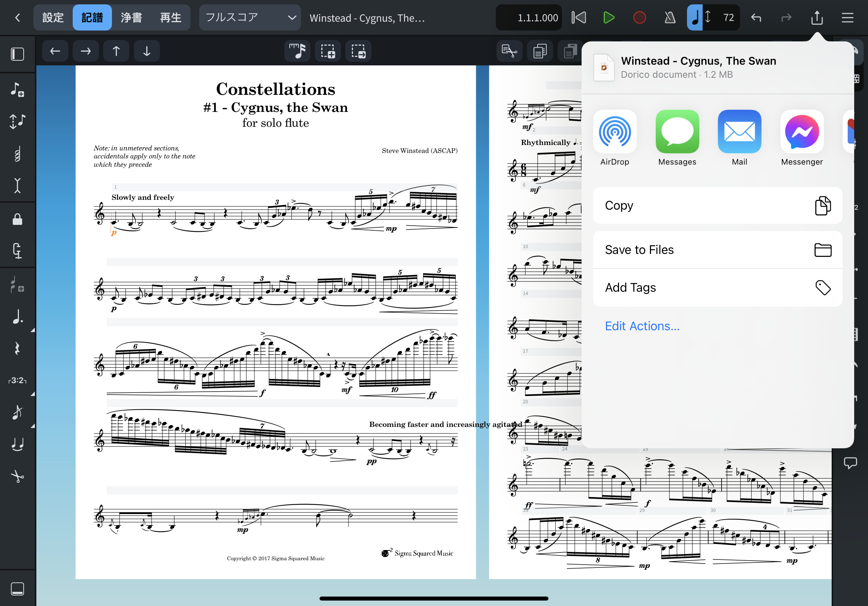Viewport: 868px width, 606px height.
Task: Choose Add Tags in share sheet
Action: (718, 287)
